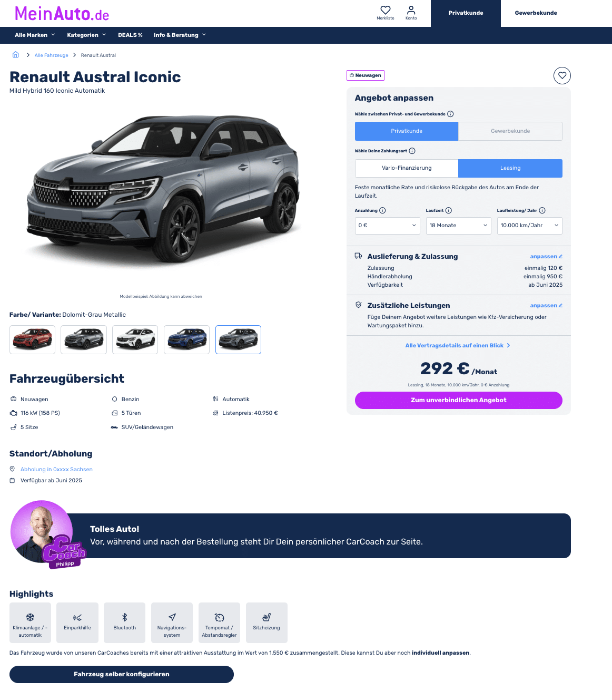Open the Laufzeit 18 Monate dropdown
Image resolution: width=612 pixels, height=700 pixels.
459,226
